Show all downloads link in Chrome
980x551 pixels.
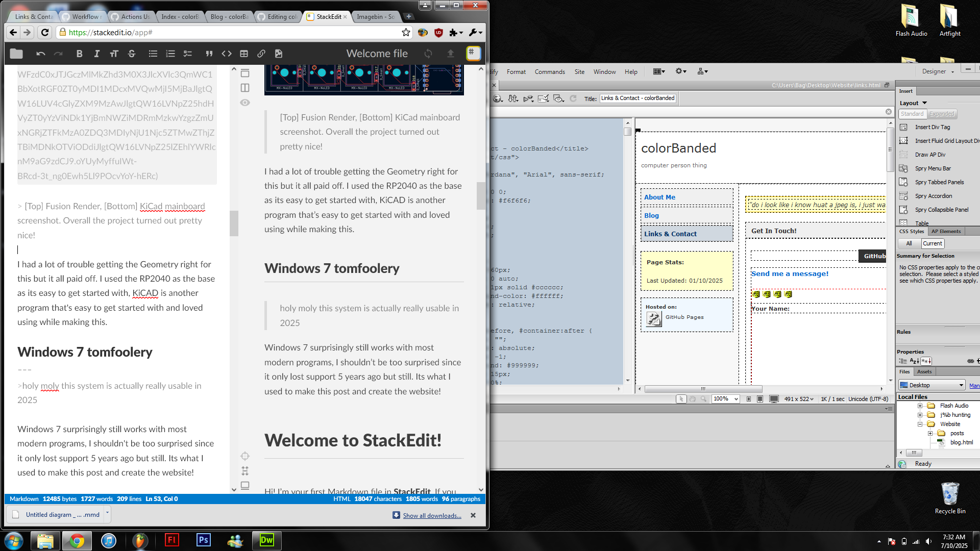(432, 516)
